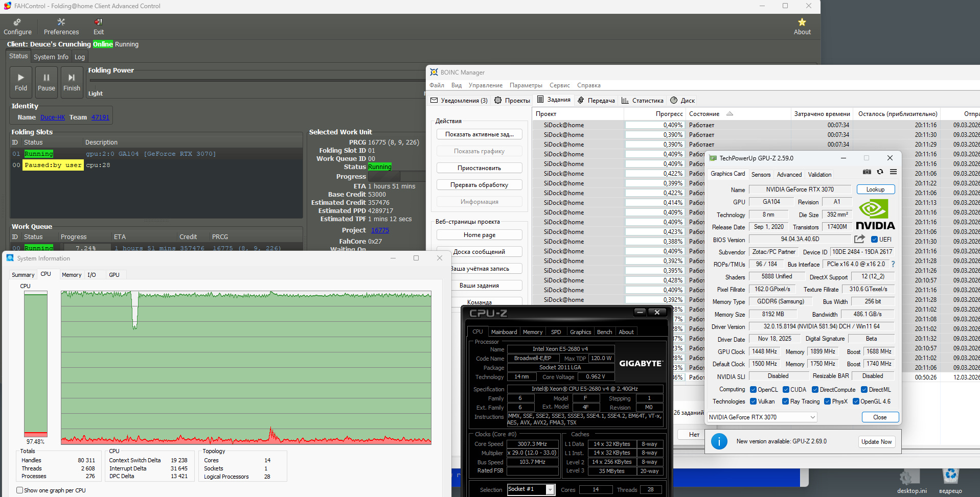This screenshot has height=497, width=980.
Task: Open Preferences in FAHControl toolbar
Action: tap(61, 27)
